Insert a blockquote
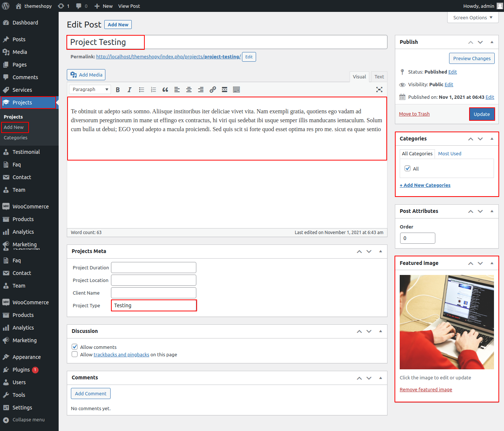504x431 pixels. point(165,90)
